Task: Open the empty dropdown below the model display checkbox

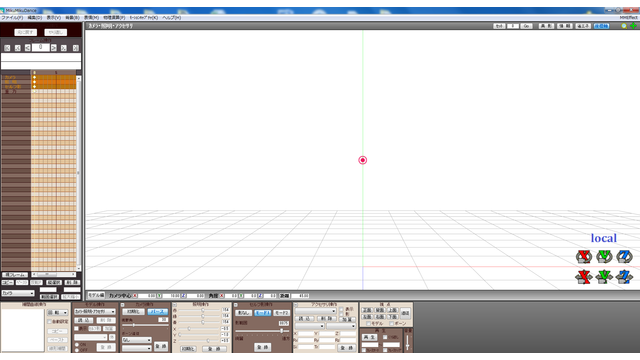Action: [91, 337]
